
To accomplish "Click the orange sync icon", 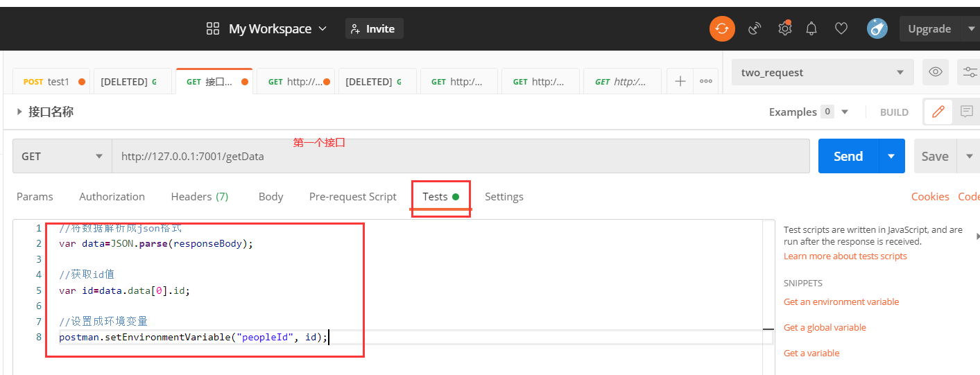I will 722,28.
